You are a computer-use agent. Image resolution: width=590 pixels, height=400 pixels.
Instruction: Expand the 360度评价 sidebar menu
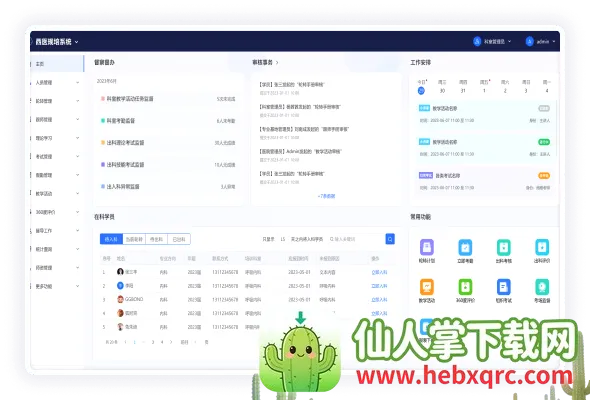(x=57, y=212)
